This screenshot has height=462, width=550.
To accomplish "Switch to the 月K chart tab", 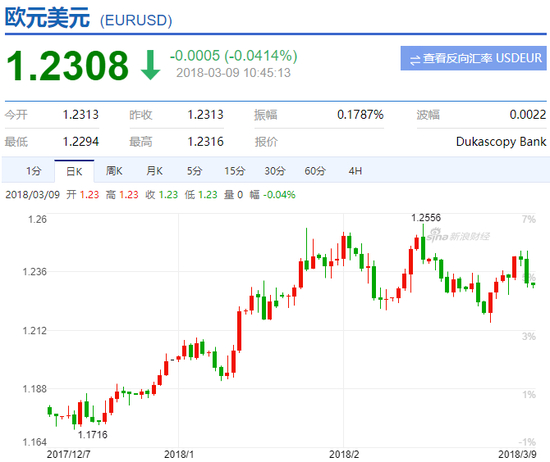I will pyautogui.click(x=154, y=171).
